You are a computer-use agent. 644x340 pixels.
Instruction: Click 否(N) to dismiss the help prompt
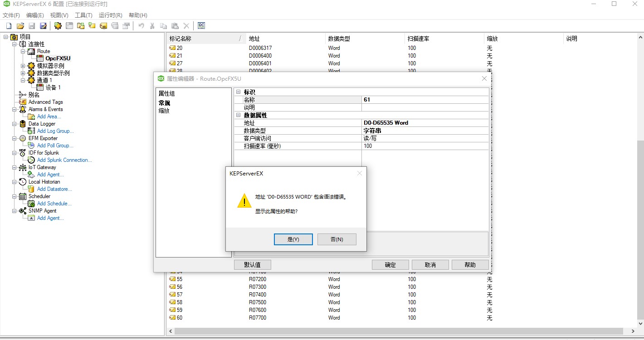(337, 239)
